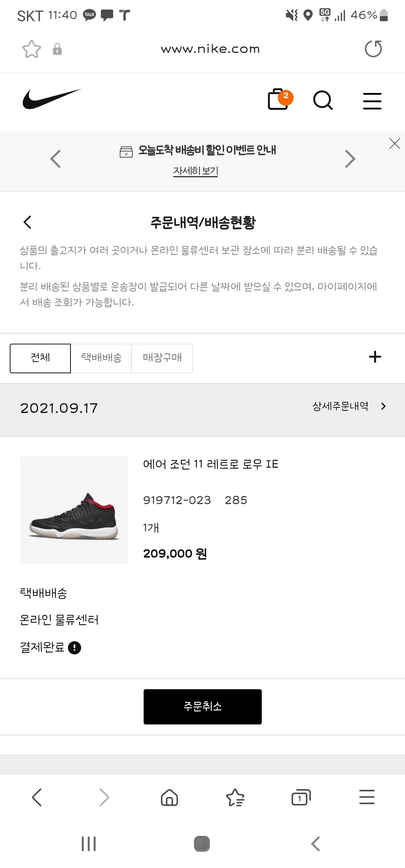Viewport: 405px width, 868px height.
Task: Open browser bookmarks list icon
Action: coord(235,797)
